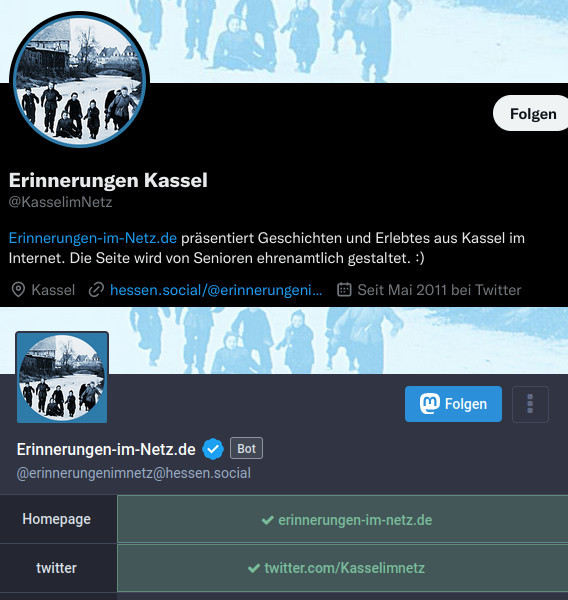Click the chain link icon beside hessen.social
This screenshot has height=600, width=568.
tap(96, 290)
